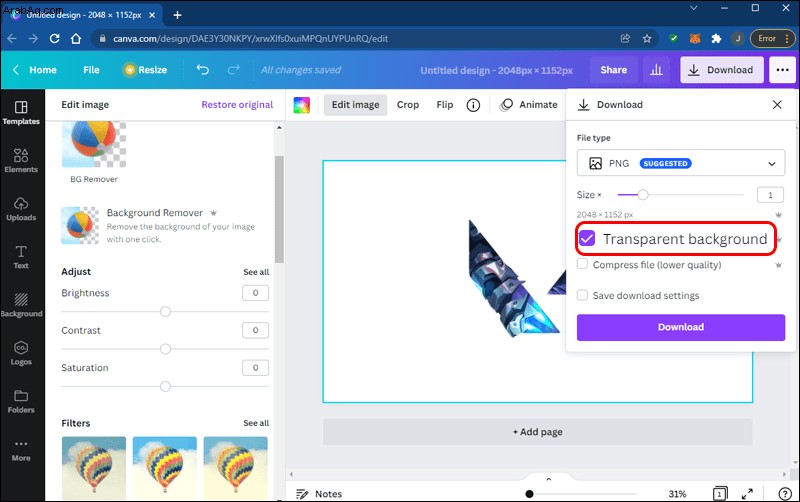
Task: Select Edit image in toolbar
Action: [355, 105]
